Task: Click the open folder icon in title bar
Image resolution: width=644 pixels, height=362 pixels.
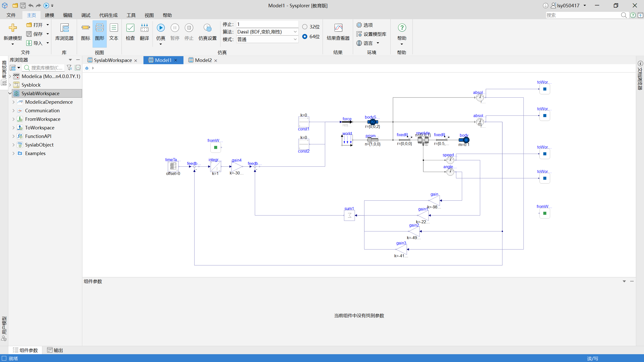Action: click(x=15, y=5)
